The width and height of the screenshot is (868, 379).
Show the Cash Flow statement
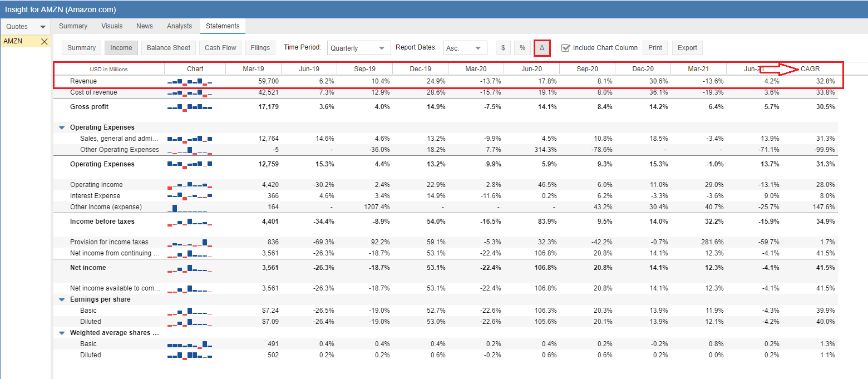point(220,48)
